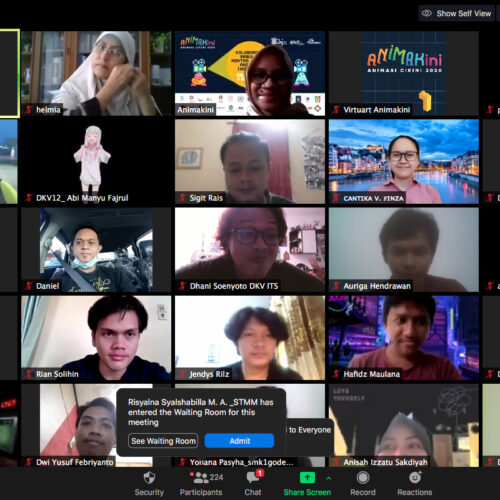The image size is (500, 500).
Task: Select Sigit Rais video tile
Action: coord(250,161)
